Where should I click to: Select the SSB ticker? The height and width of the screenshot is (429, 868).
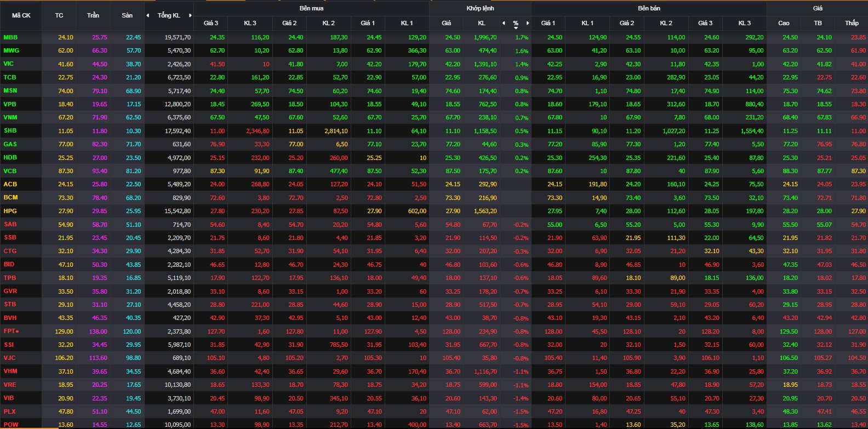10,237
